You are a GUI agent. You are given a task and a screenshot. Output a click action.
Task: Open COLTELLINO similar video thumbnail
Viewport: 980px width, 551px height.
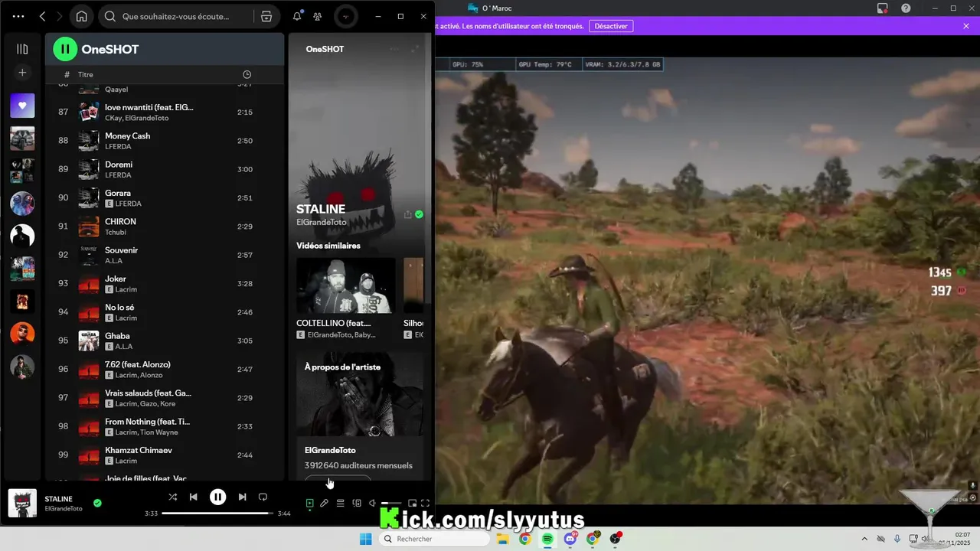346,285
